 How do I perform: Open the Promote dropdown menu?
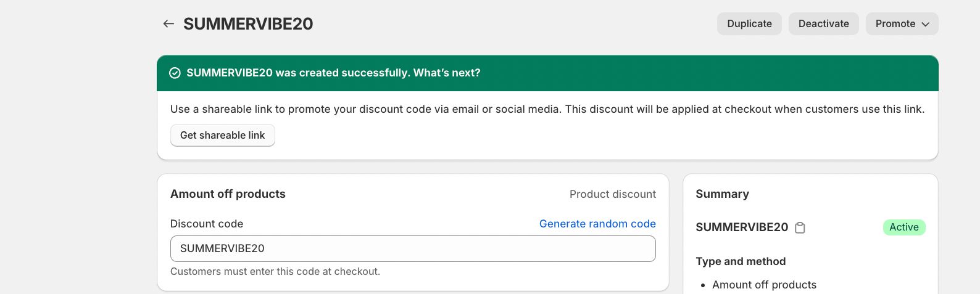[902, 24]
